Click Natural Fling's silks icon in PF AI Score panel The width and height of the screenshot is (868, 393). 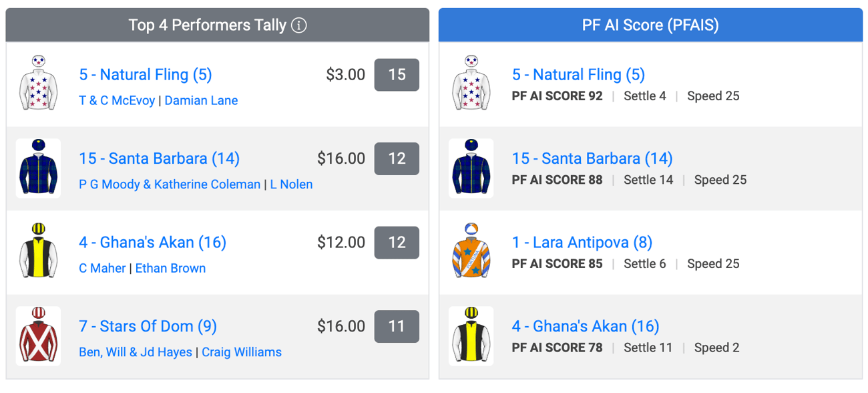[471, 84]
